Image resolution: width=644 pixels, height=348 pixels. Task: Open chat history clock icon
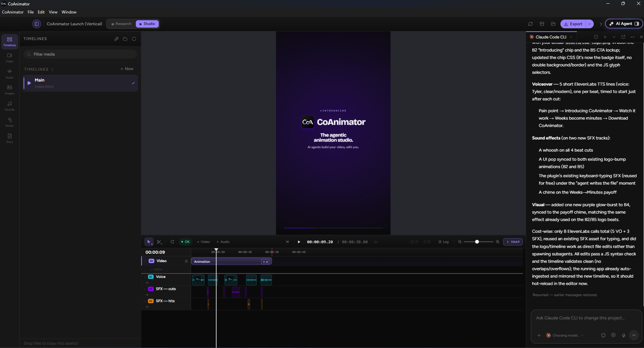596,37
